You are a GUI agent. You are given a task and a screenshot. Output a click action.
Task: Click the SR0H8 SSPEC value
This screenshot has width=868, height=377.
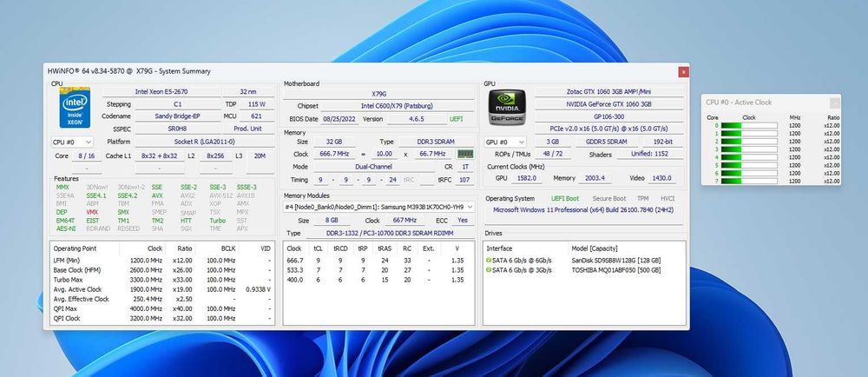tap(176, 129)
